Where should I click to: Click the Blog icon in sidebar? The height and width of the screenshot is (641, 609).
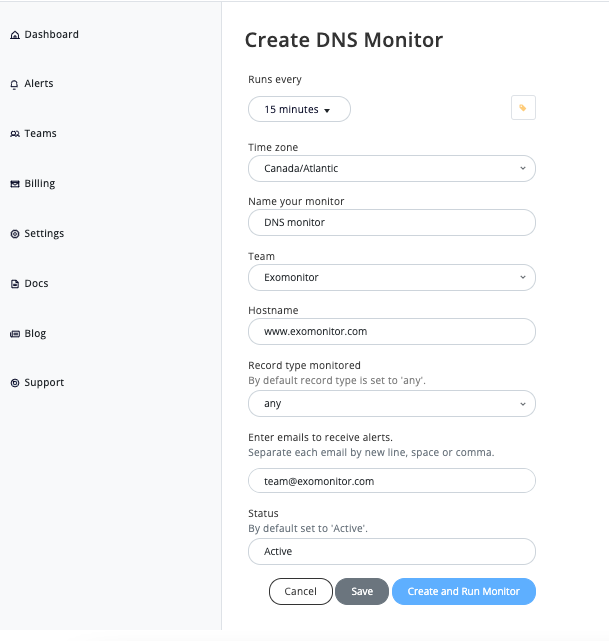[x=15, y=334]
